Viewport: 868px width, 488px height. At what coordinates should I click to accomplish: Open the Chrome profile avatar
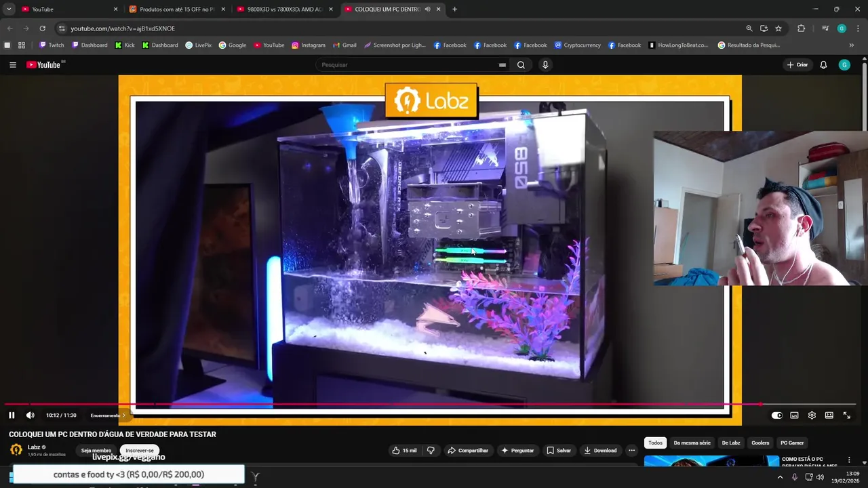point(842,28)
